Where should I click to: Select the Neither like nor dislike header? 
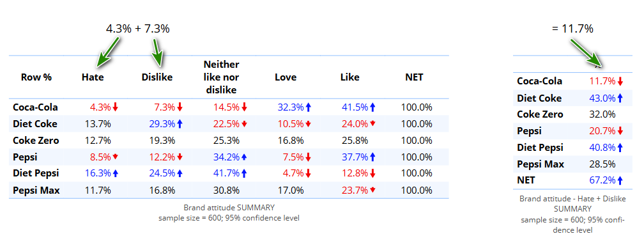coord(222,77)
